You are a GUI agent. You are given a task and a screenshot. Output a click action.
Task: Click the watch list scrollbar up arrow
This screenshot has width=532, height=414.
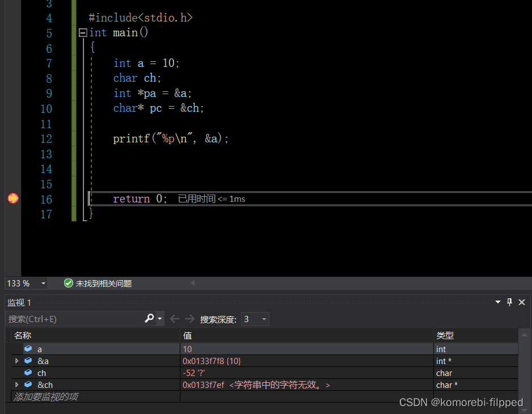(x=524, y=335)
